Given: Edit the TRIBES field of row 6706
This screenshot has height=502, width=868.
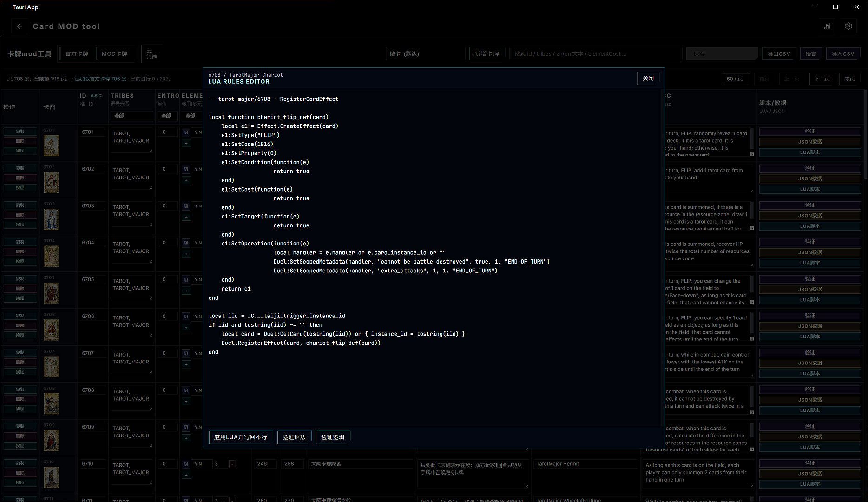Looking at the screenshot, I should click(132, 325).
